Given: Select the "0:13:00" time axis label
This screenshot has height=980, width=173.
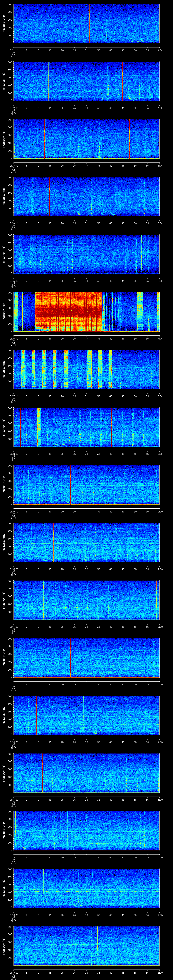Looking at the screenshot, I should (14, 742).
